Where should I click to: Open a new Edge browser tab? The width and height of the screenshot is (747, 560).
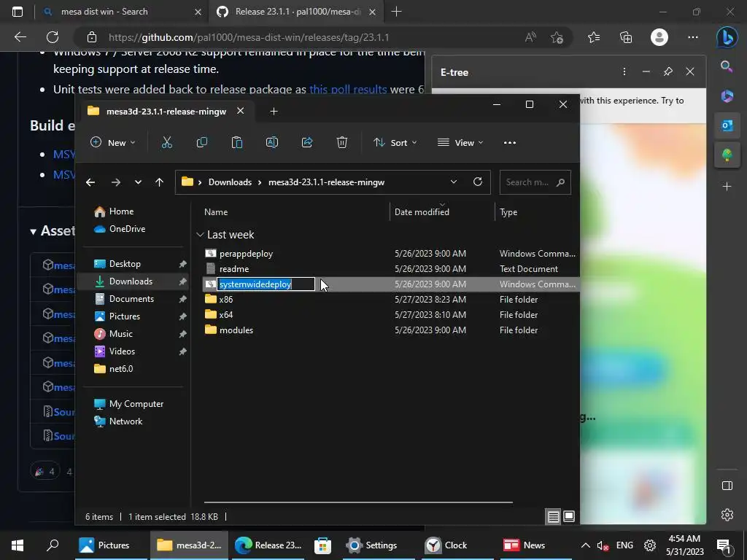coord(396,12)
